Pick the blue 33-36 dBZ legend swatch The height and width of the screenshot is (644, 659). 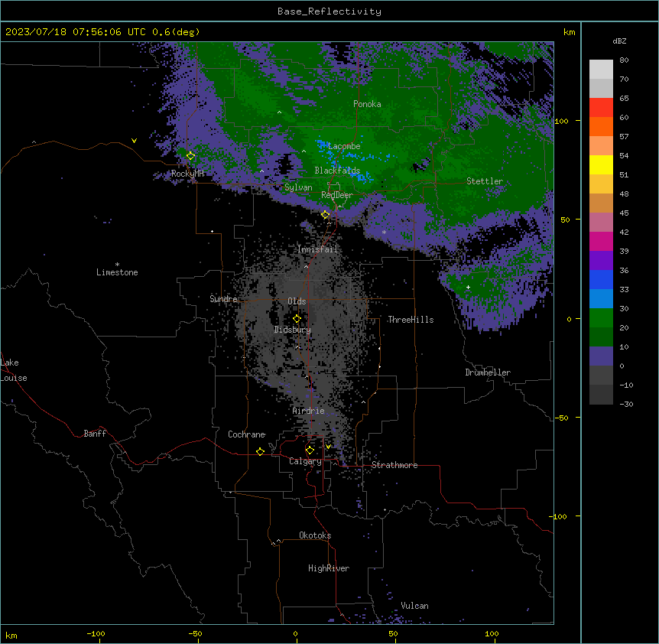[x=601, y=279]
